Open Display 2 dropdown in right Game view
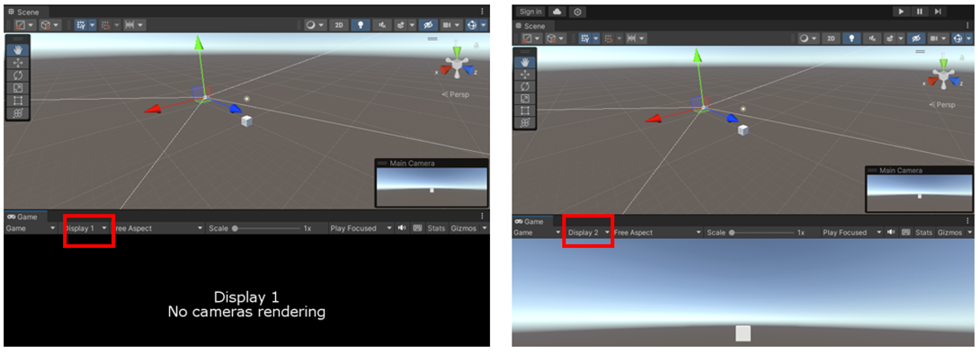Screen dimensions: 980x354 588,232
